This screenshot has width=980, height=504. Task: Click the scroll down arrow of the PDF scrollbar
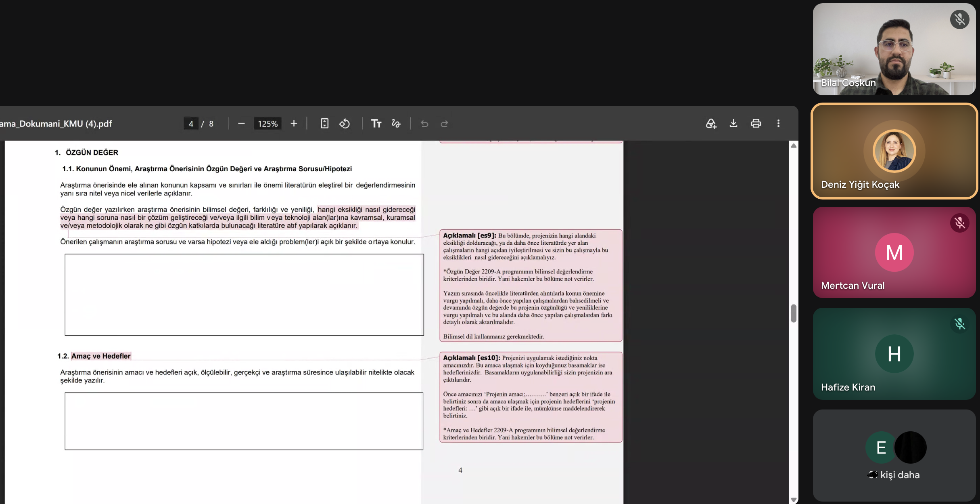(794, 500)
